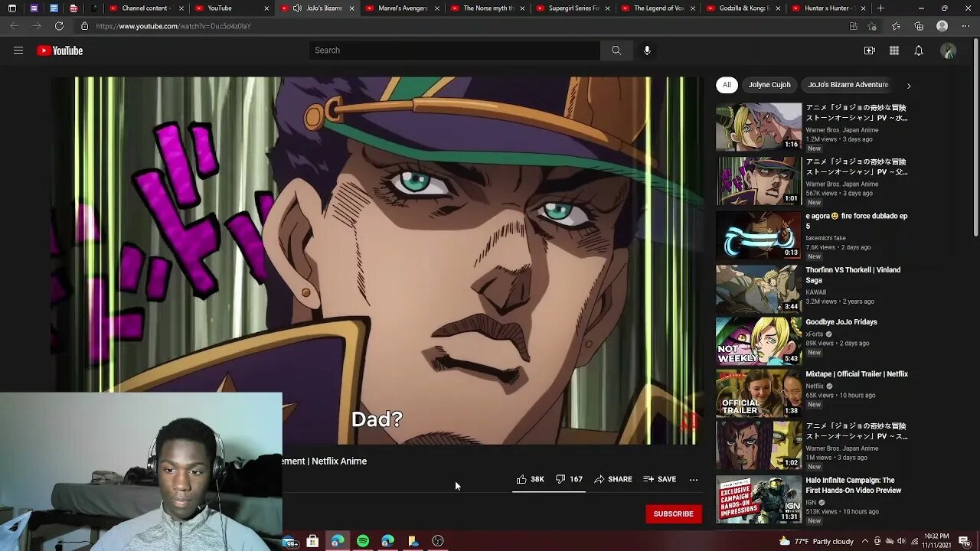Open browser favorites star icon
Image resolution: width=980 pixels, height=551 pixels.
(897, 26)
